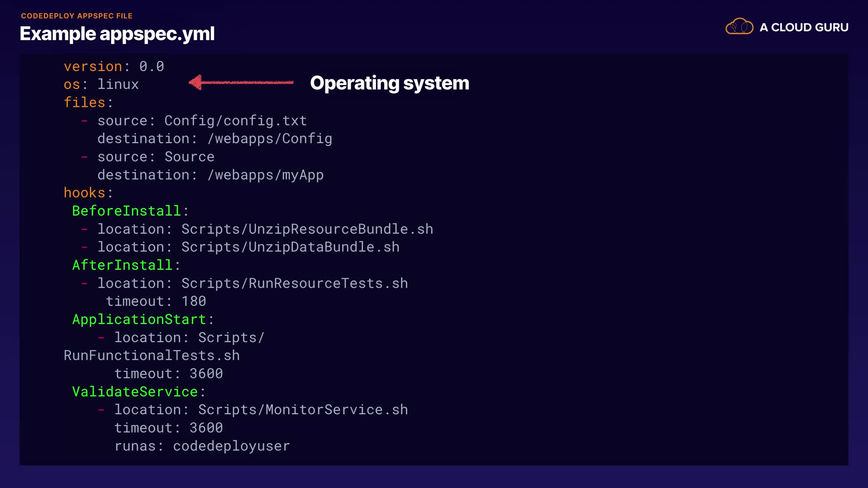Select the "Example appspec.yml" slide title
The image size is (868, 488).
pyautogui.click(x=117, y=34)
